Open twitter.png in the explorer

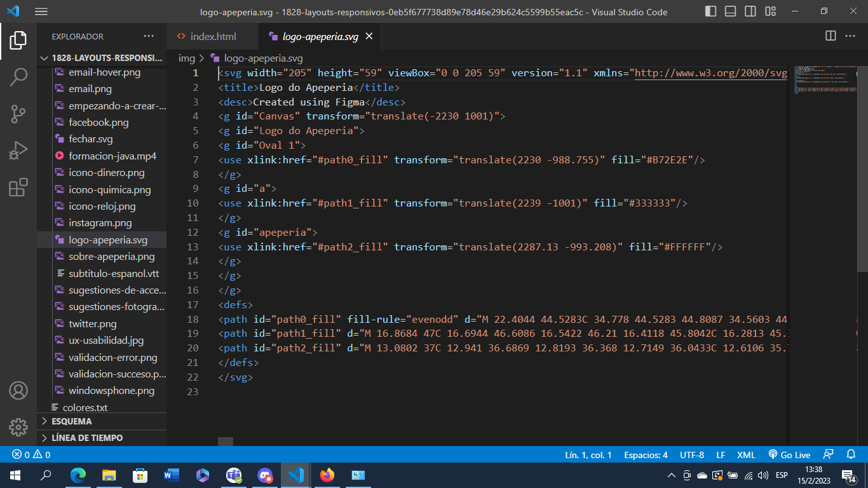tap(92, 324)
